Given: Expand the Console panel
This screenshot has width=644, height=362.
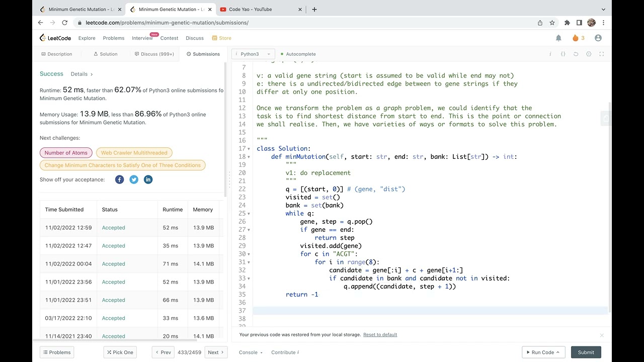Looking at the screenshot, I should point(251,352).
